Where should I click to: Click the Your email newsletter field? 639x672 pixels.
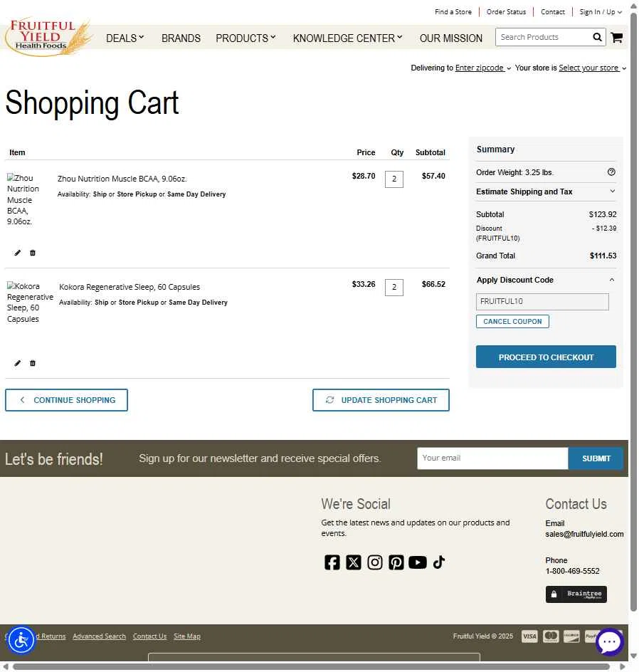pos(492,458)
